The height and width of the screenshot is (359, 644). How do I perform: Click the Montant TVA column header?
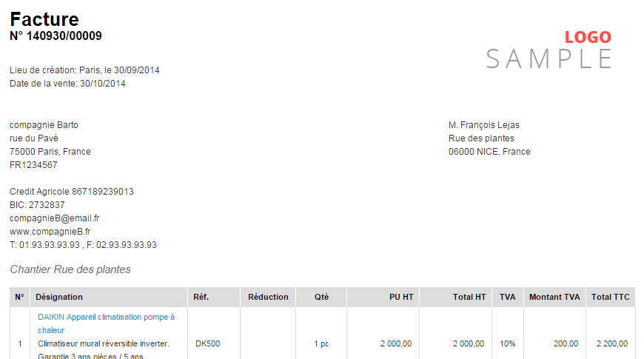(554, 297)
